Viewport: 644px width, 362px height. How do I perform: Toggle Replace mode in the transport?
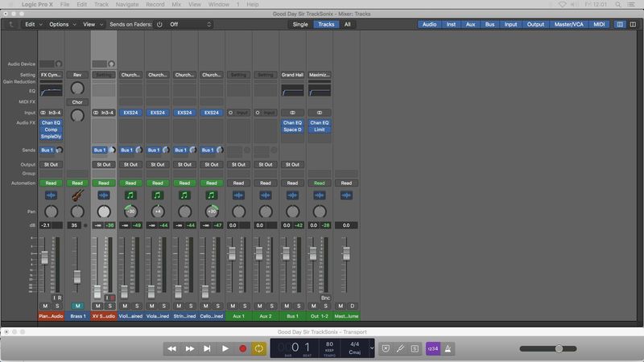(x=386, y=348)
